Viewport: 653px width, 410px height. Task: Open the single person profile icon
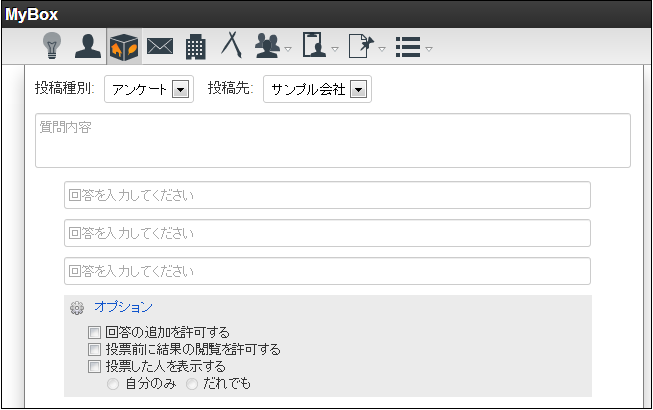(87, 46)
